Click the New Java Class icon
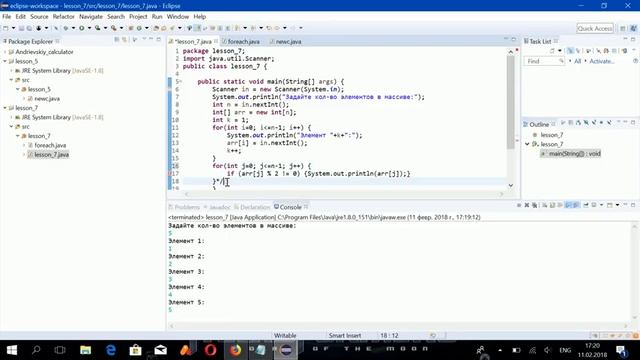 139,28
